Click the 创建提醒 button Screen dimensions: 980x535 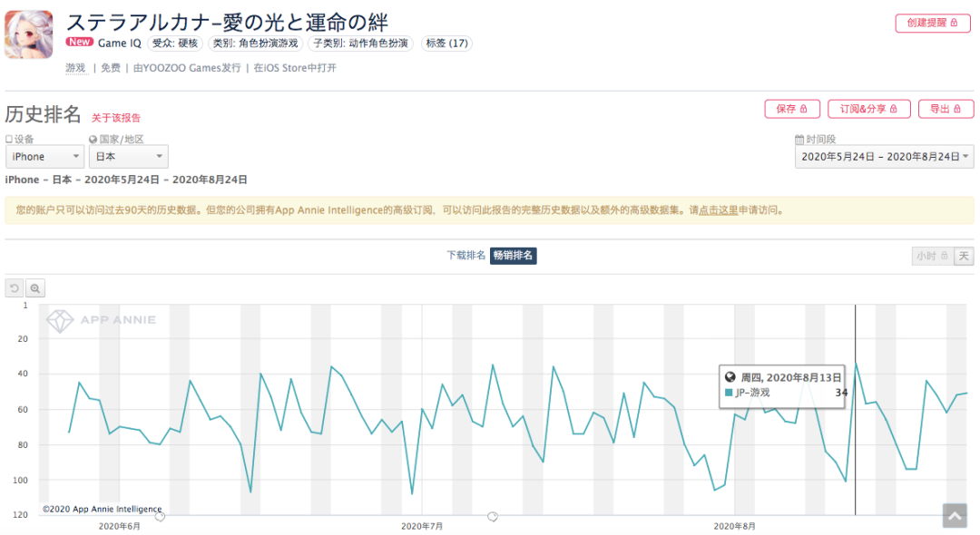[932, 24]
